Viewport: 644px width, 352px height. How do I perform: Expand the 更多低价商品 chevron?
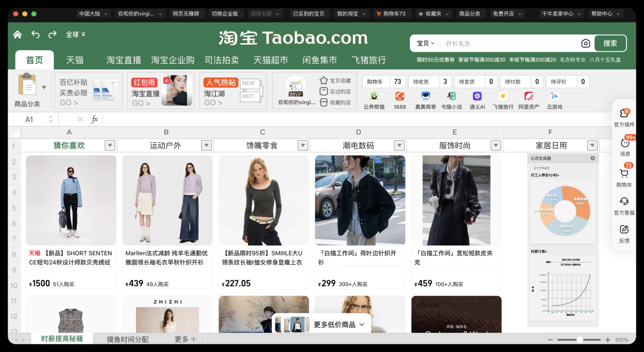point(362,324)
